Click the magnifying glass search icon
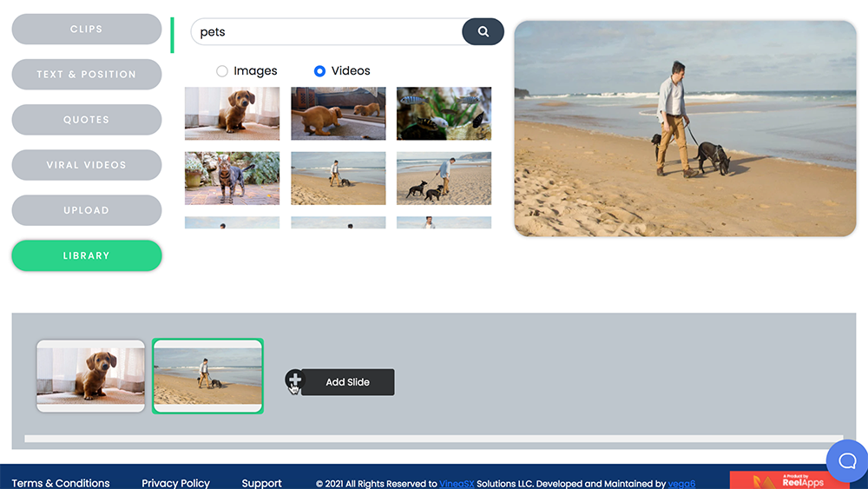 [x=483, y=32]
